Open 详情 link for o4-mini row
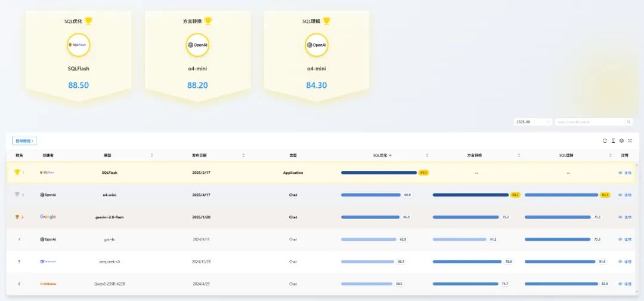The width and height of the screenshot is (644, 301). [x=625, y=195]
